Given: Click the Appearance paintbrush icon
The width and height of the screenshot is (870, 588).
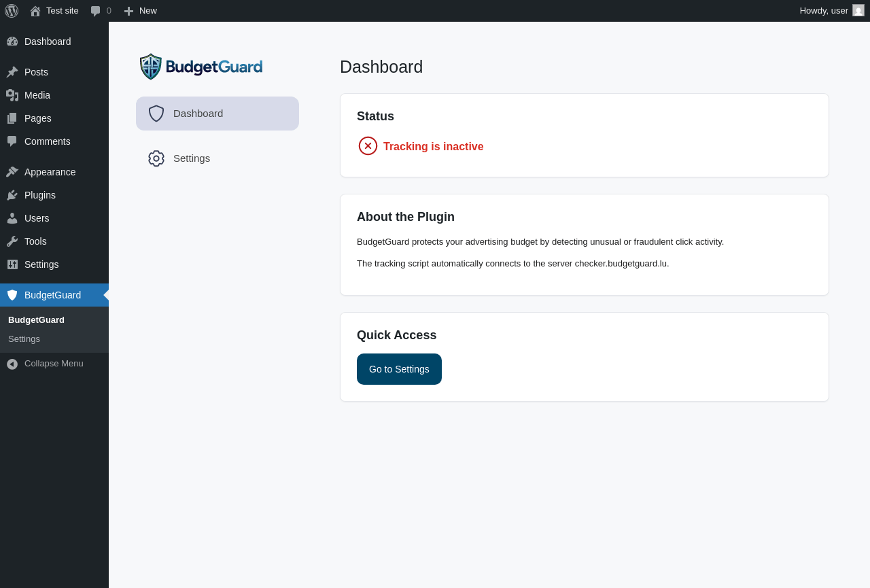Looking at the screenshot, I should point(12,172).
